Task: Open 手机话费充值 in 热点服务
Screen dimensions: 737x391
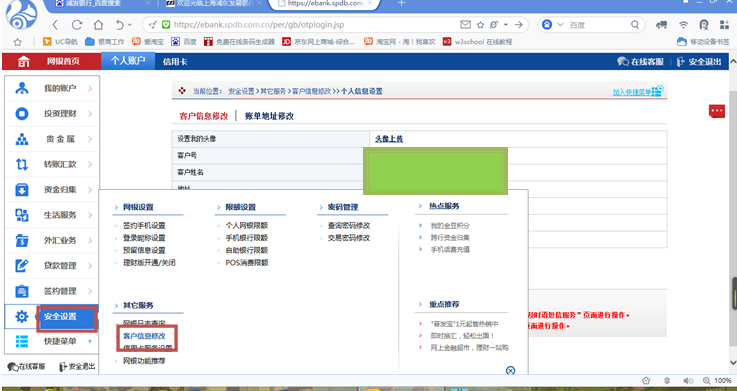Action: pos(450,250)
